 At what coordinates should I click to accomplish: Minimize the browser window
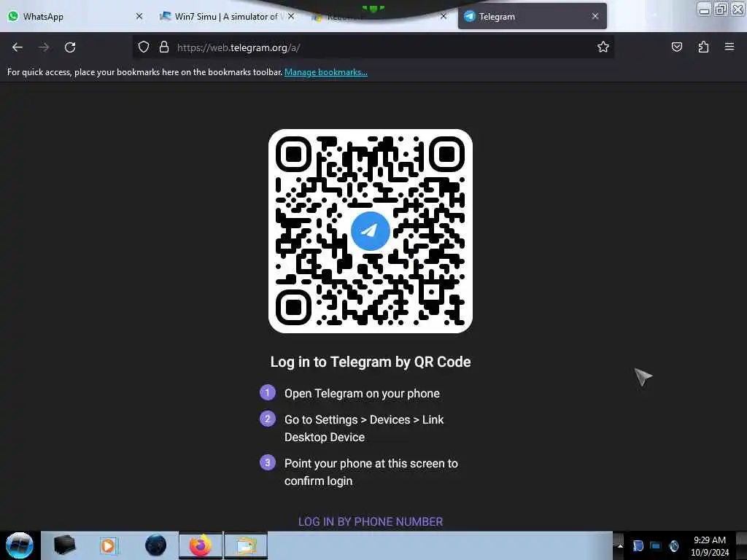click(705, 9)
